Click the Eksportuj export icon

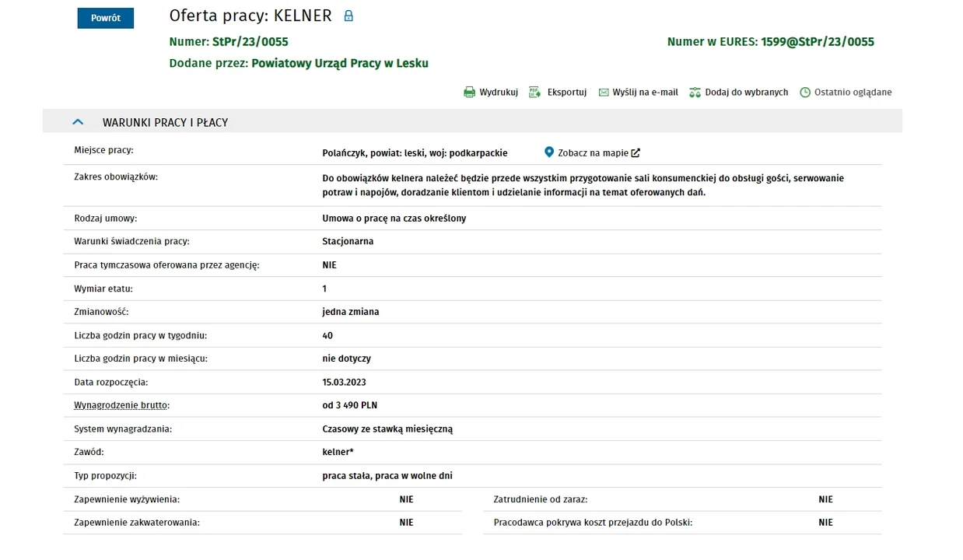[x=534, y=93]
